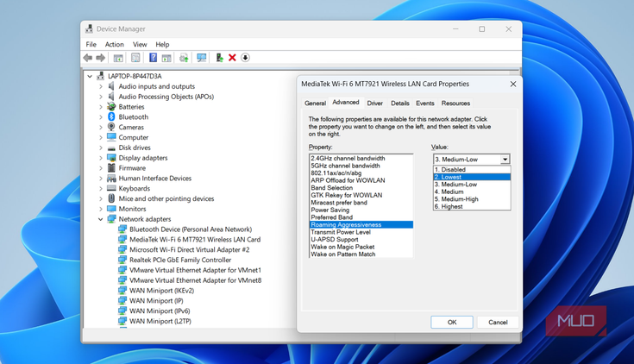Screen dimensions: 634x364
Task: Click the red X Uninstall device icon
Action: [232, 58]
